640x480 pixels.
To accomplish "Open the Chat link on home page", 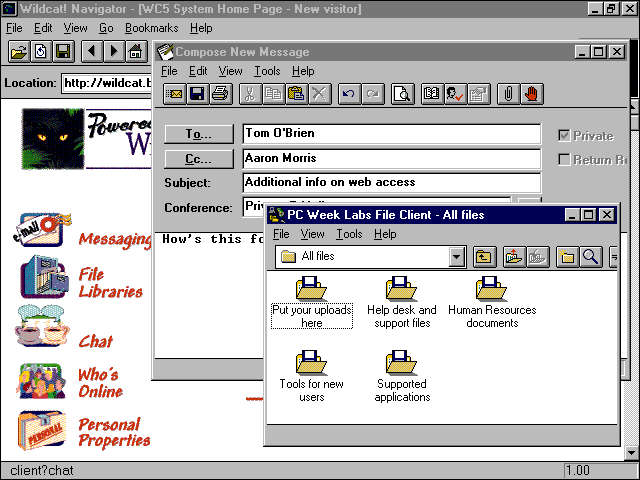I will click(x=95, y=341).
